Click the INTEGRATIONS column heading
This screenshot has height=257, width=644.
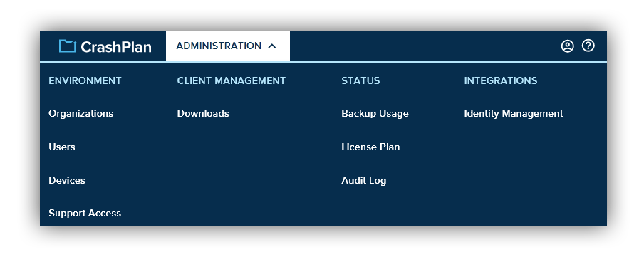(501, 80)
